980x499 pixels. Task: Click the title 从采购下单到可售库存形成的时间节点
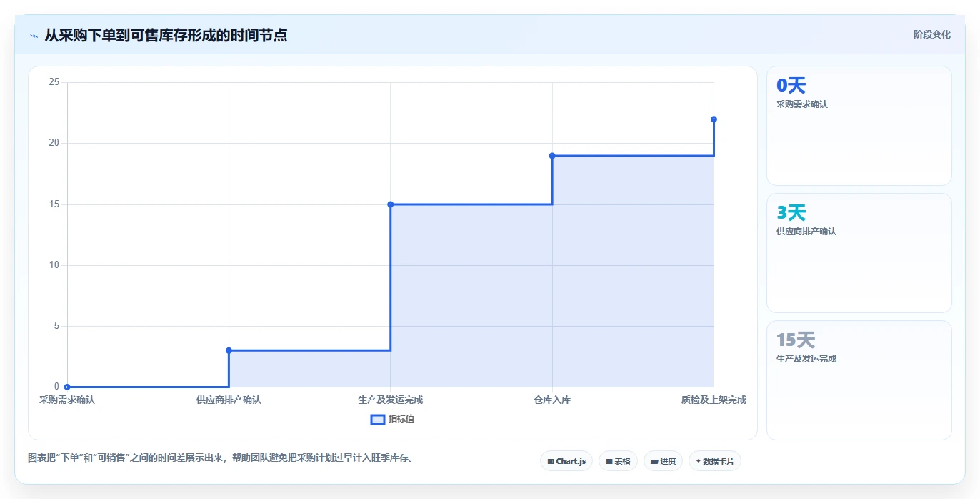pos(166,35)
